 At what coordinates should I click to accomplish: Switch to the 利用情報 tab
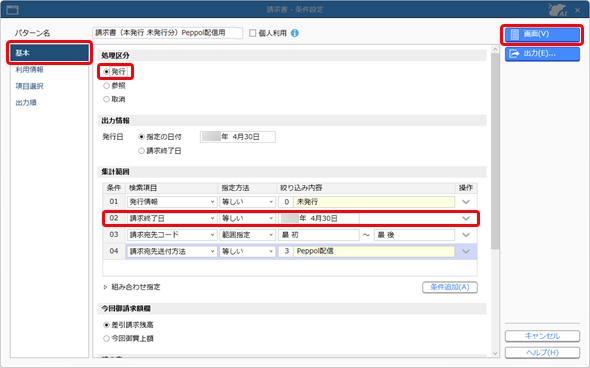click(x=29, y=70)
